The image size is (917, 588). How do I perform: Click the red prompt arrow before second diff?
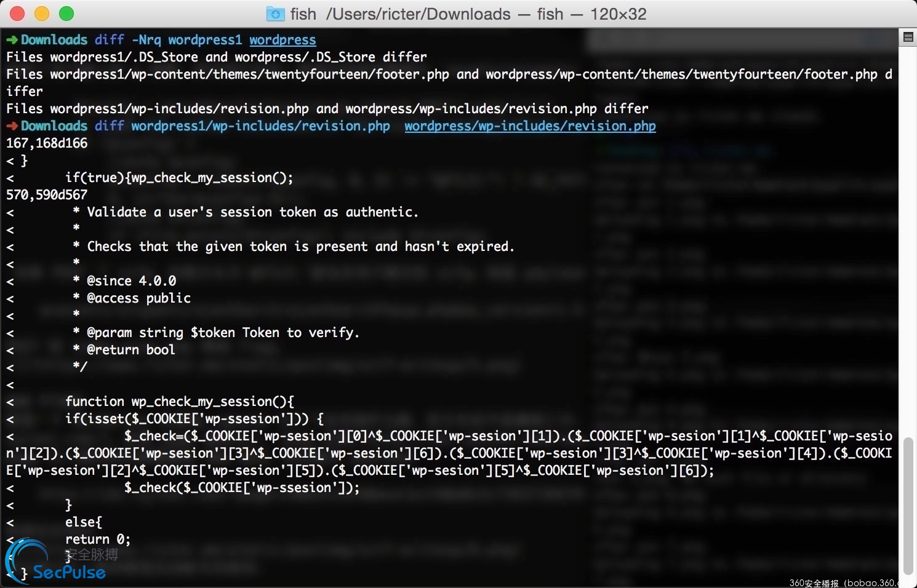12,126
